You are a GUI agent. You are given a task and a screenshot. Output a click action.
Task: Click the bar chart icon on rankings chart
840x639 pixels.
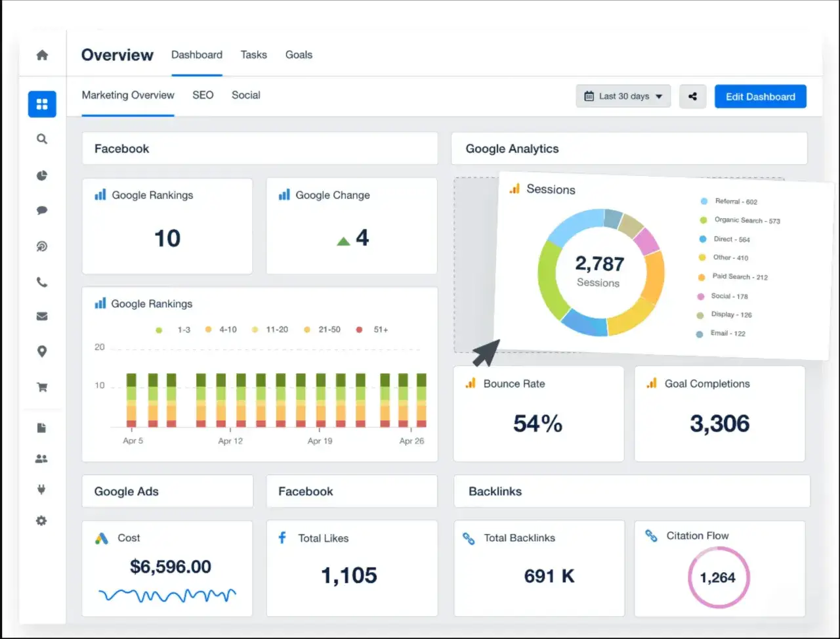[x=100, y=303]
